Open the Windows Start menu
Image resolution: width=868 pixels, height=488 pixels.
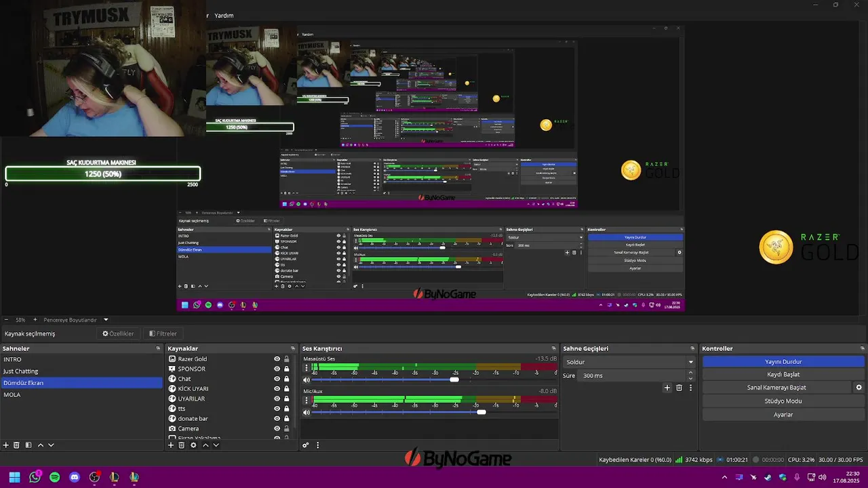(14, 477)
